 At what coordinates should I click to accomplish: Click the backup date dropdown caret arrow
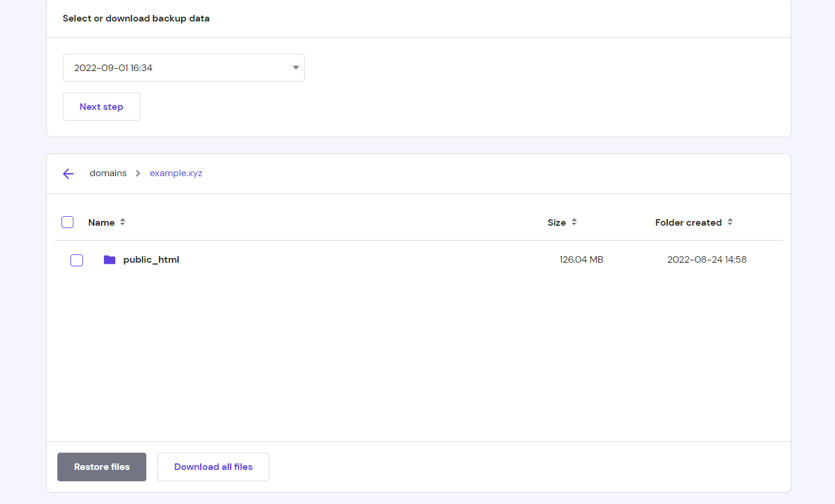(296, 67)
